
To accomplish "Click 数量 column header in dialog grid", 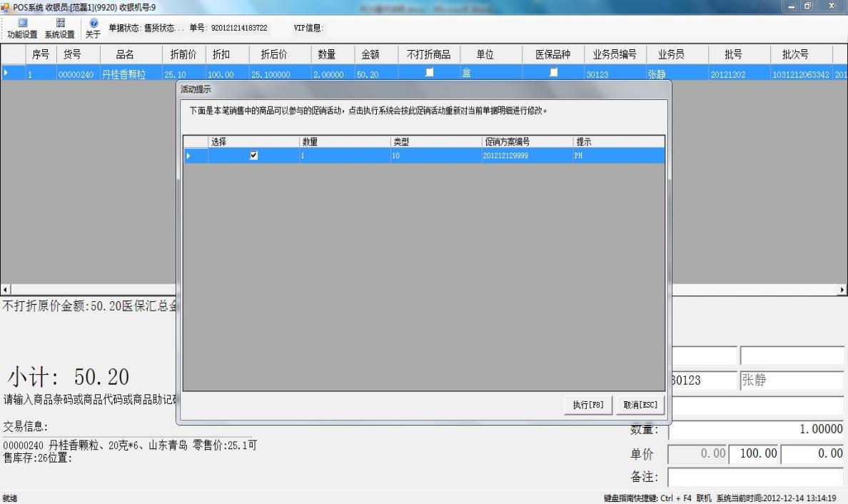I will coord(345,141).
